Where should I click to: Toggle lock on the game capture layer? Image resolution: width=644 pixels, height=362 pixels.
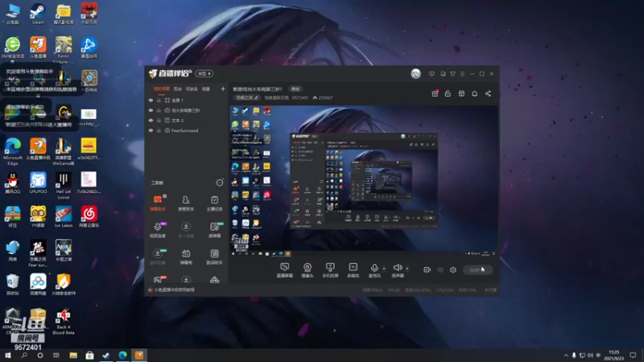(x=159, y=110)
